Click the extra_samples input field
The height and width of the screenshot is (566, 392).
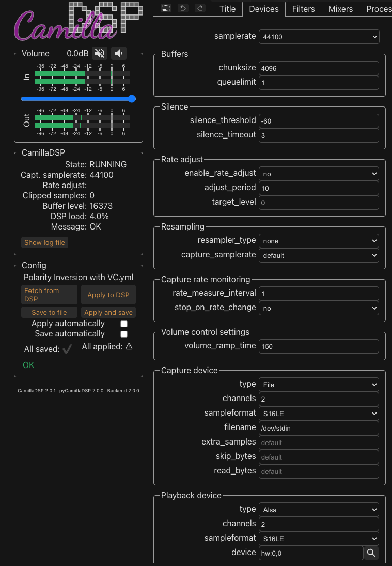(319, 442)
